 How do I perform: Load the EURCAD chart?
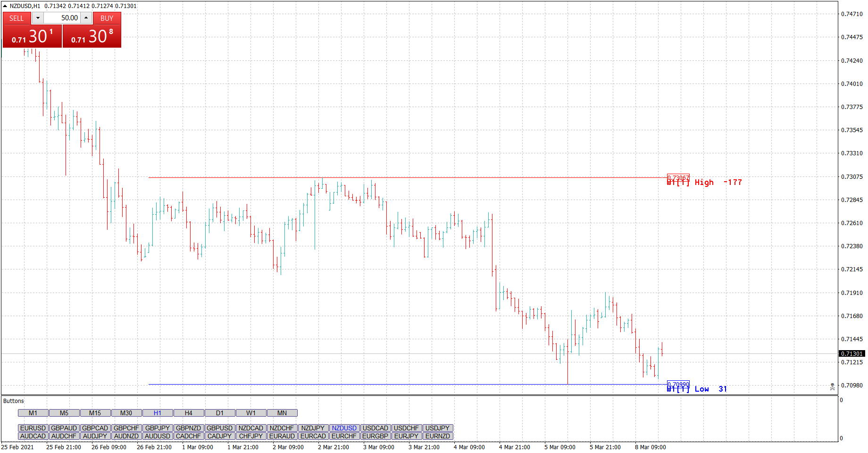click(313, 436)
